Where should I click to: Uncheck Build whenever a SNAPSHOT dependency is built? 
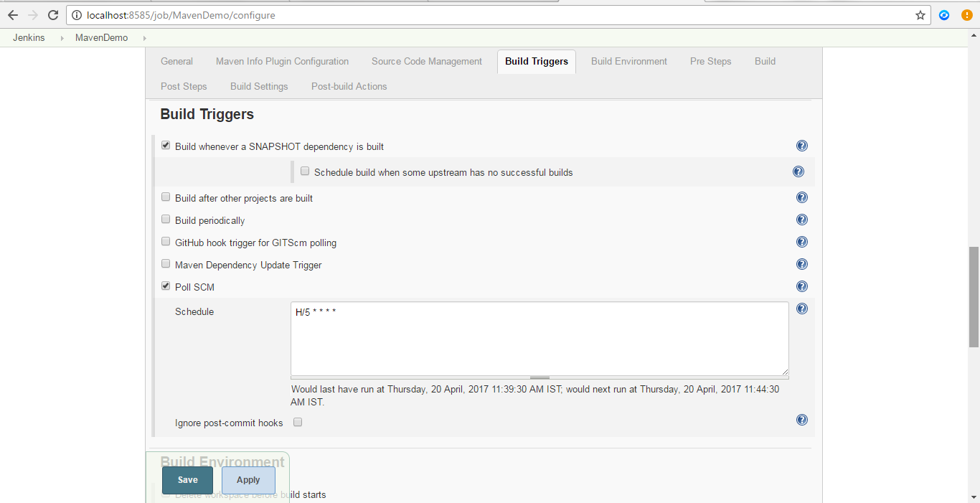pos(166,146)
